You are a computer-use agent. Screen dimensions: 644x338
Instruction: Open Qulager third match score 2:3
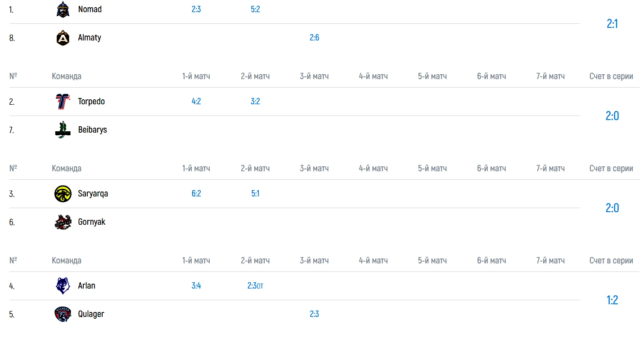[x=314, y=314]
